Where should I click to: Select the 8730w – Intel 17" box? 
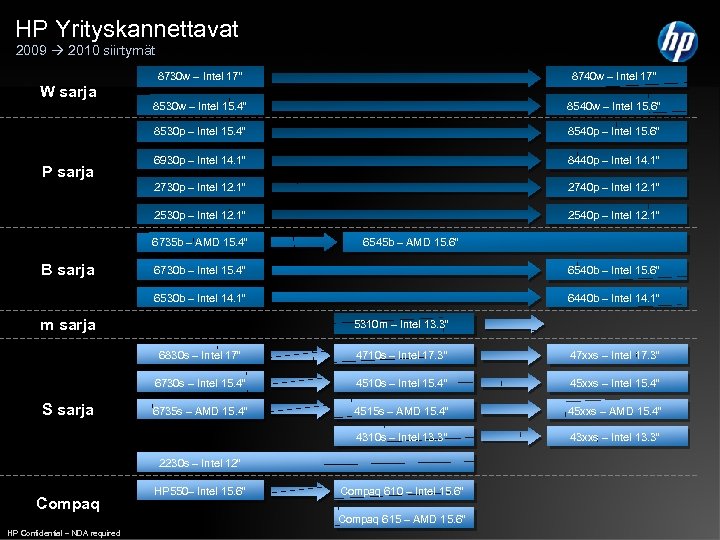click(200, 76)
